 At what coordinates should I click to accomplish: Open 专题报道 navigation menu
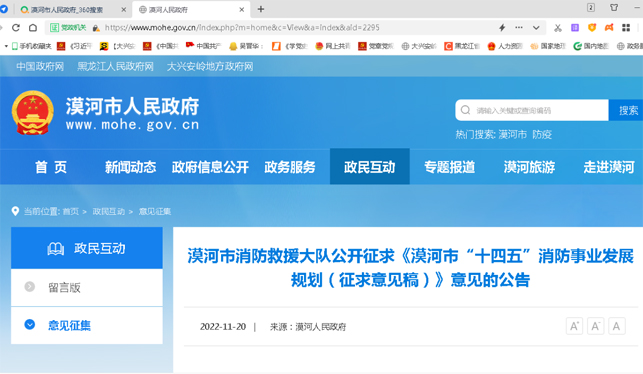[x=449, y=167]
